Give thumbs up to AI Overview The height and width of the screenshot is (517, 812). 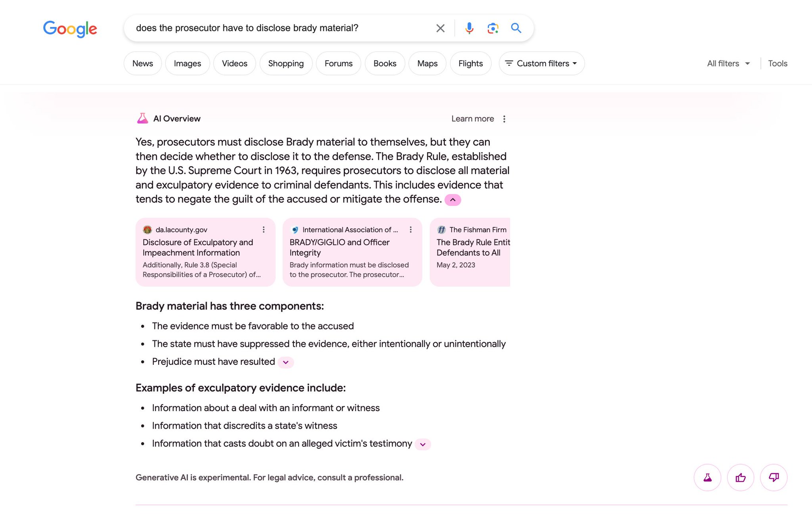coord(740,477)
